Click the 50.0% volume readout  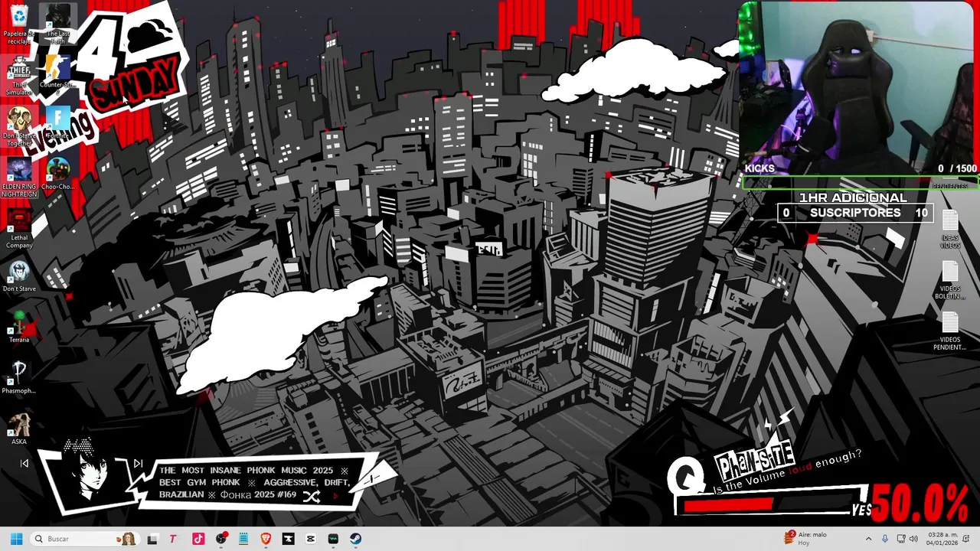pyautogui.click(x=920, y=504)
